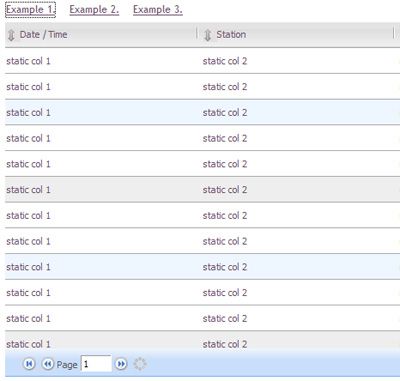This screenshot has height=381, width=400.
Task: Go to the next page in pager
Action: pos(121,364)
